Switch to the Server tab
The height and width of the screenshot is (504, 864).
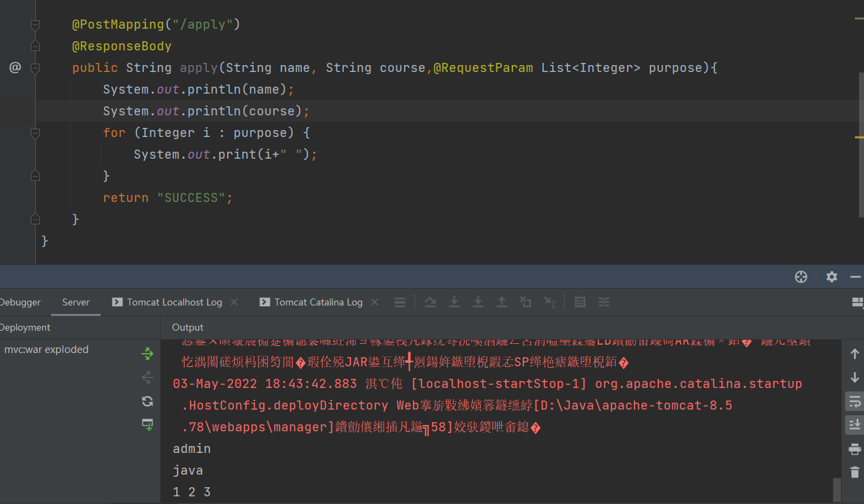(x=75, y=302)
